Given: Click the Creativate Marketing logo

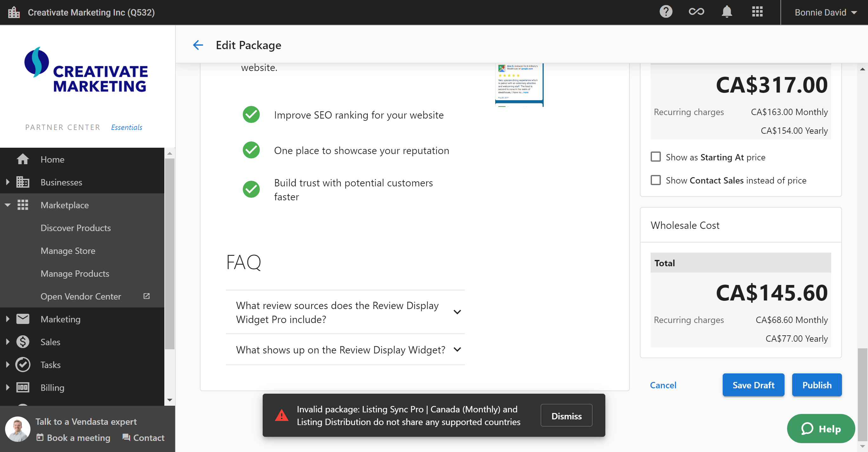Looking at the screenshot, I should click(x=86, y=70).
